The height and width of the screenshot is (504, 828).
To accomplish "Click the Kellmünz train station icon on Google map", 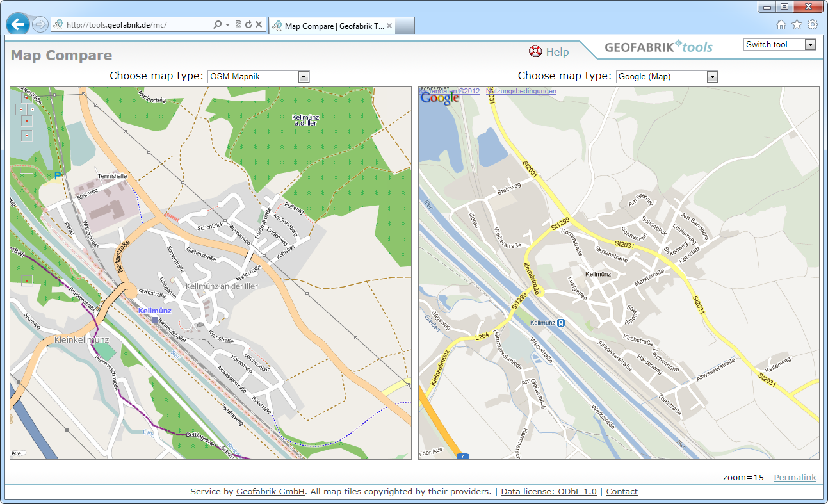I will [x=560, y=323].
